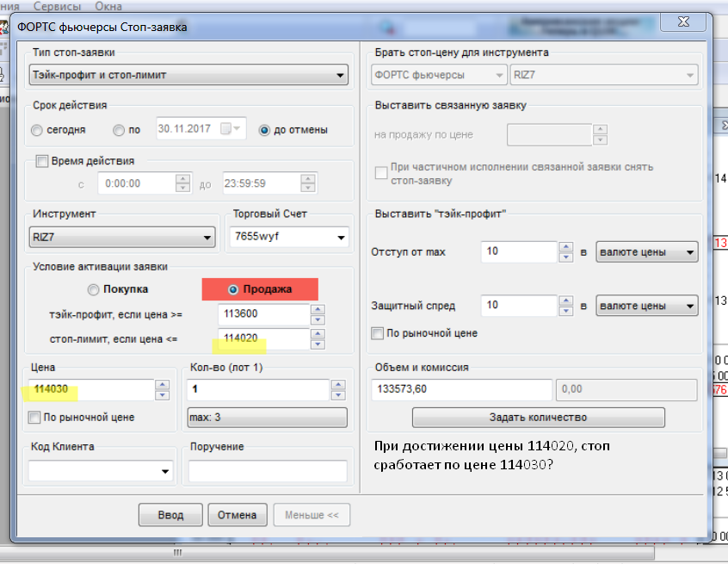Close the Стоп-заявка dialog window
The height and width of the screenshot is (564, 728).
click(x=683, y=22)
